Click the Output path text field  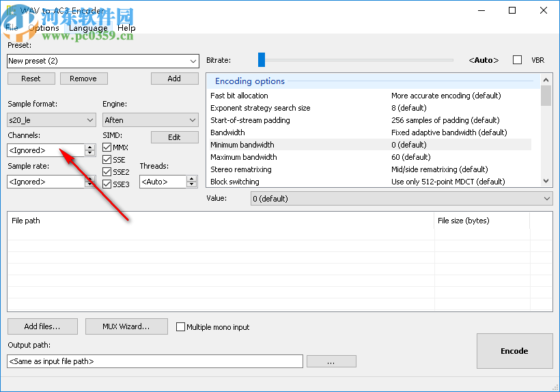pyautogui.click(x=155, y=361)
